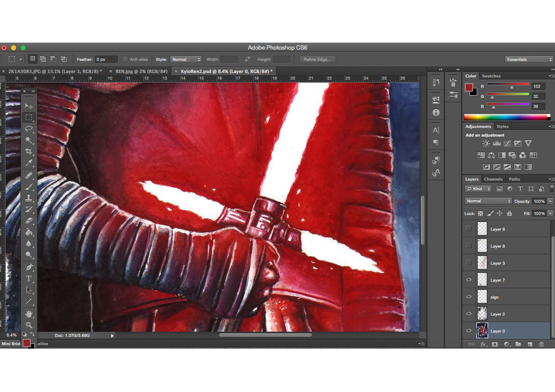Click the Delete layer trash icon

click(541, 344)
